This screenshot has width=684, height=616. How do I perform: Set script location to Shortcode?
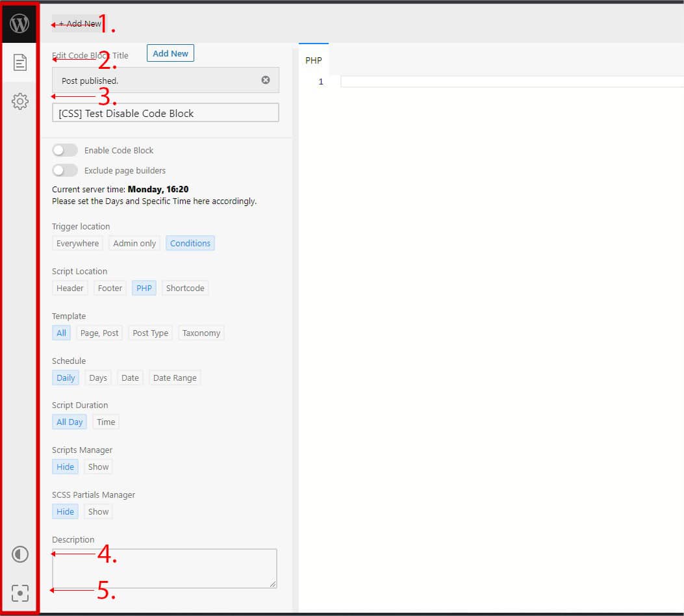[185, 288]
